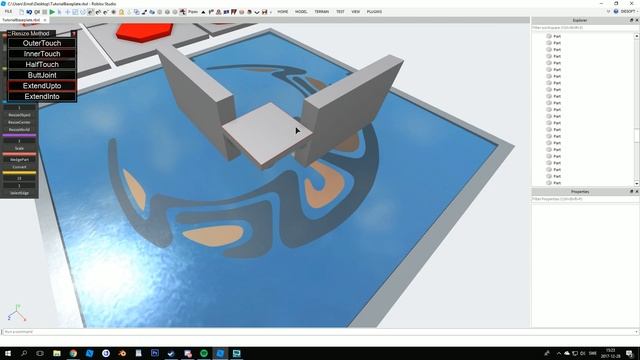Open the Task View taskbar icon

pos(40,353)
